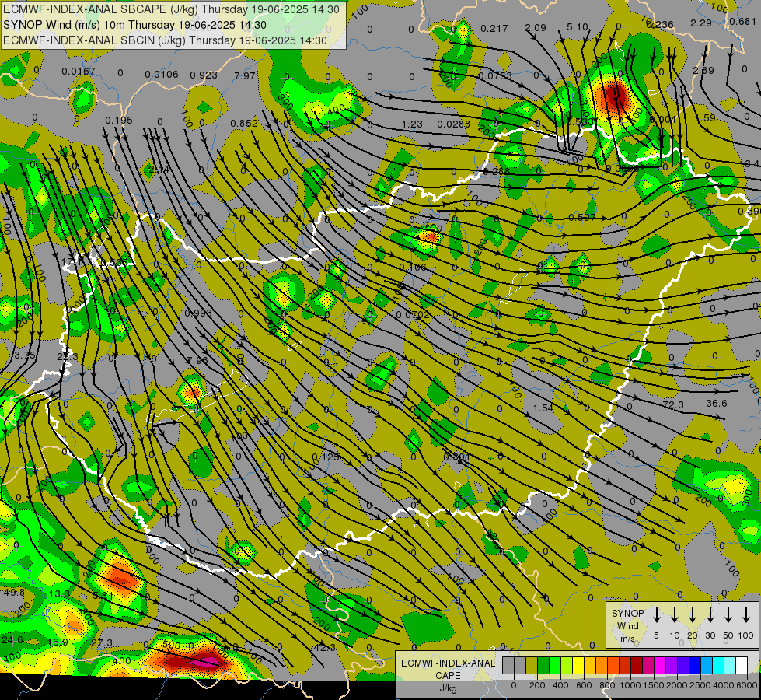Select the SBCIN title line
Screen dimensions: 761x700
pos(165,40)
